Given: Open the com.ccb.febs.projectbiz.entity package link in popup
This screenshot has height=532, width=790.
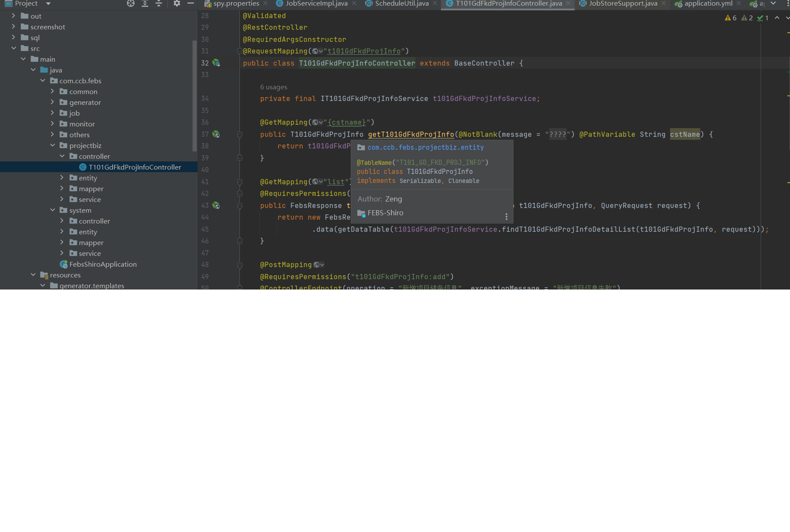Looking at the screenshot, I should coord(425,148).
